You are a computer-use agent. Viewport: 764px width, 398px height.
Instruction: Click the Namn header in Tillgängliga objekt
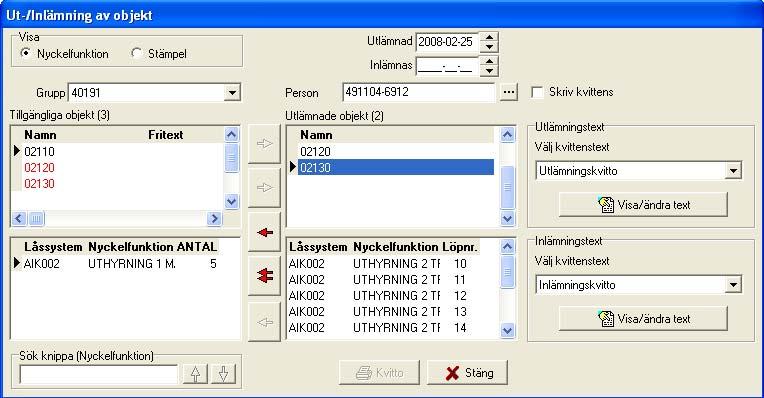(40, 135)
